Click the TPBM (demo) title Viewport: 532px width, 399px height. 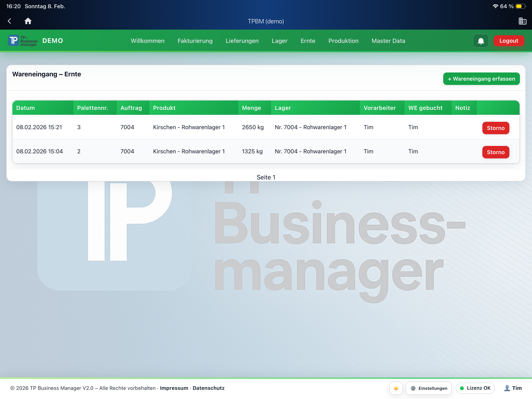click(266, 21)
